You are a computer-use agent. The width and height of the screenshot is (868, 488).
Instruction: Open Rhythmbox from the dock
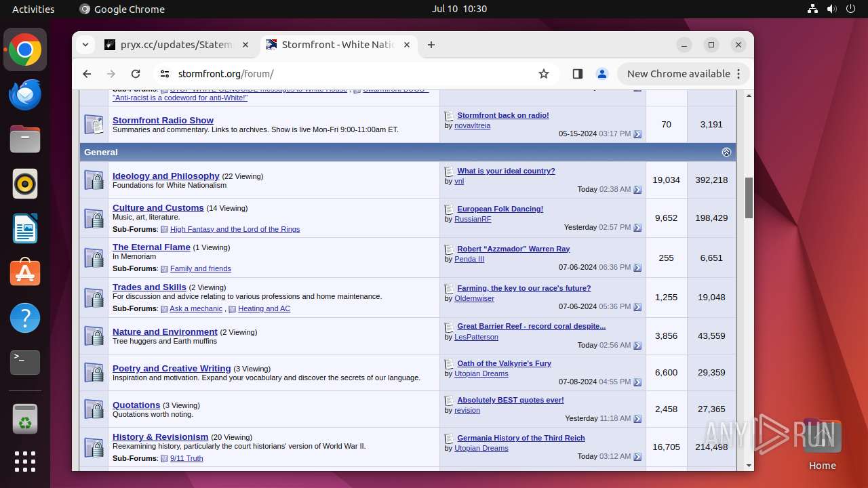(25, 184)
